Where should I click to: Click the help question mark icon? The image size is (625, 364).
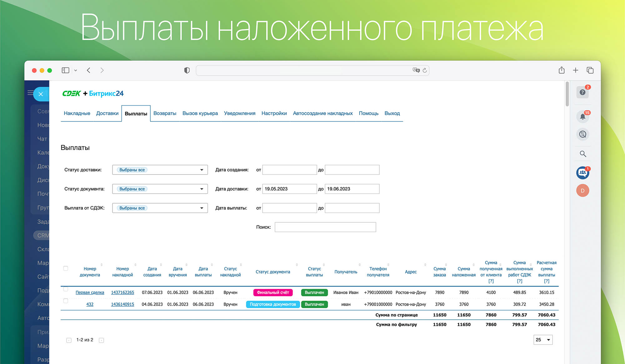[x=582, y=92]
